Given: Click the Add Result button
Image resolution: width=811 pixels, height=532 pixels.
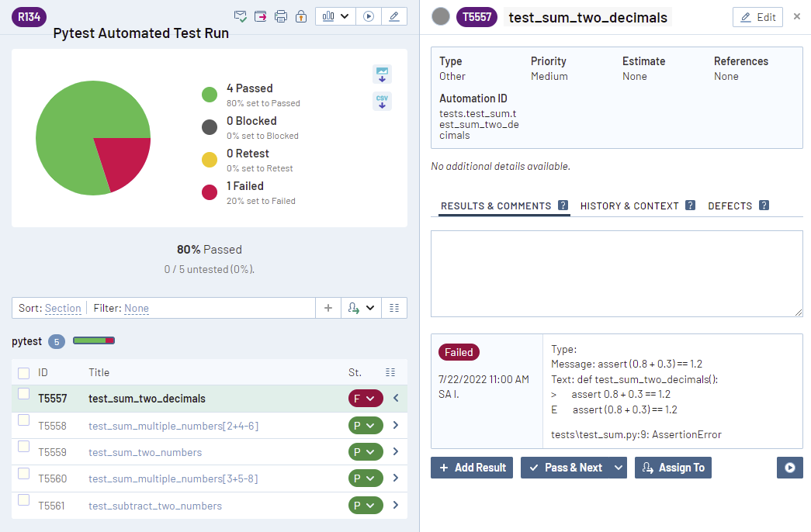Looking at the screenshot, I should pos(472,468).
